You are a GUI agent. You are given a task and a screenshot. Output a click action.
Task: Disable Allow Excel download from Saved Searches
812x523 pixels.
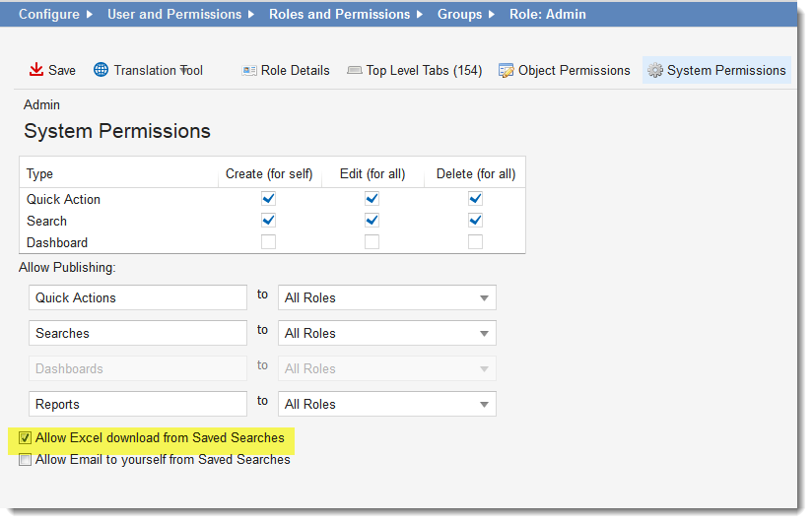point(25,438)
